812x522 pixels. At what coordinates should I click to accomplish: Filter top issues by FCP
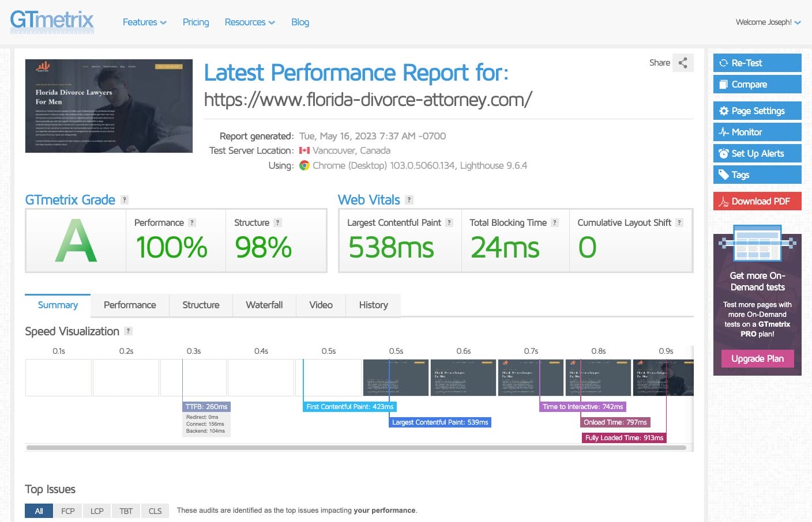tap(68, 510)
